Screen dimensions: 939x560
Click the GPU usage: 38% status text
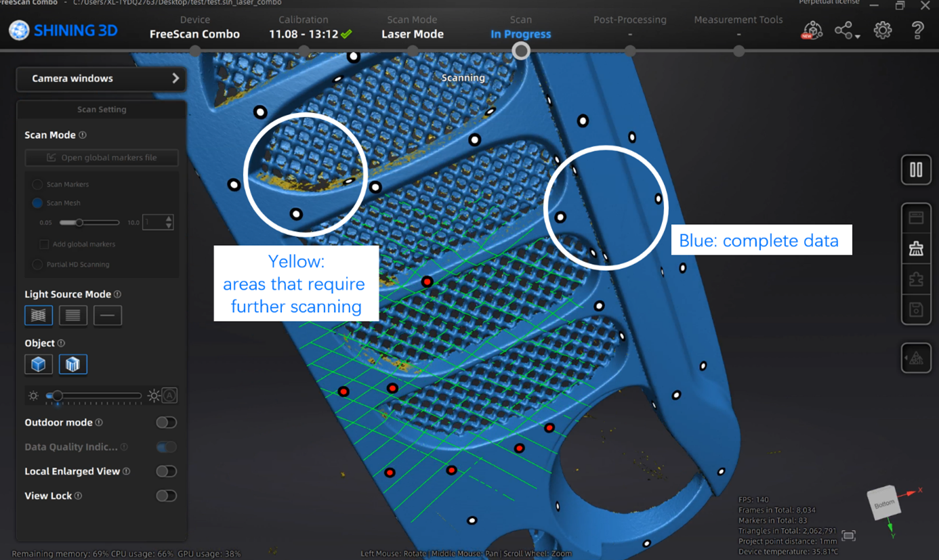[x=209, y=554]
